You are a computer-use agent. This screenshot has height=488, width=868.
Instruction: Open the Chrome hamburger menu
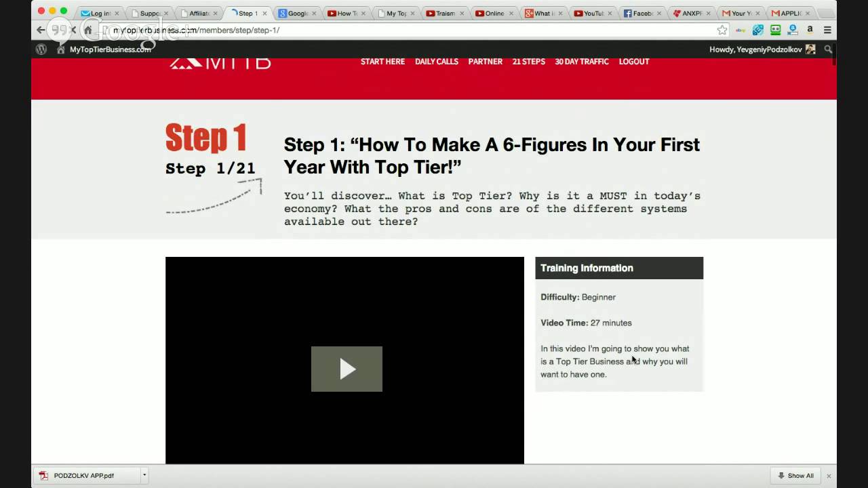(x=827, y=30)
